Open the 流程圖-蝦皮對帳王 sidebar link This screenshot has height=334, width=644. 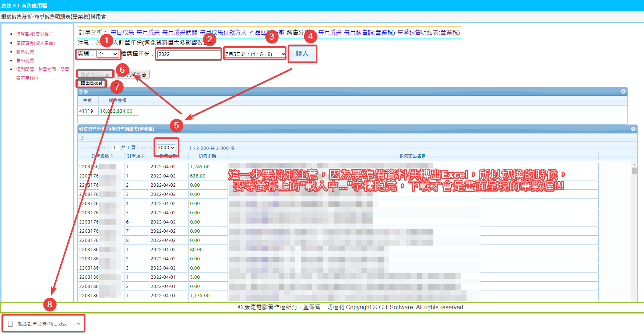coord(35,34)
